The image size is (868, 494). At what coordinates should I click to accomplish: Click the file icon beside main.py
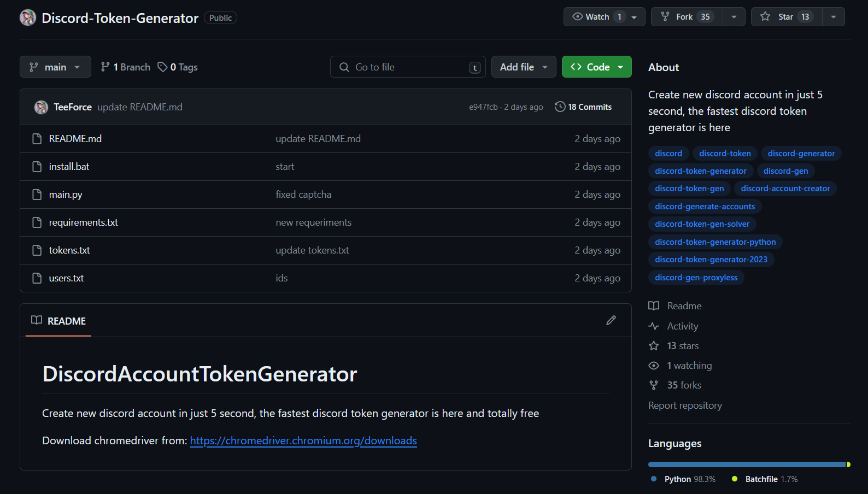(x=37, y=195)
